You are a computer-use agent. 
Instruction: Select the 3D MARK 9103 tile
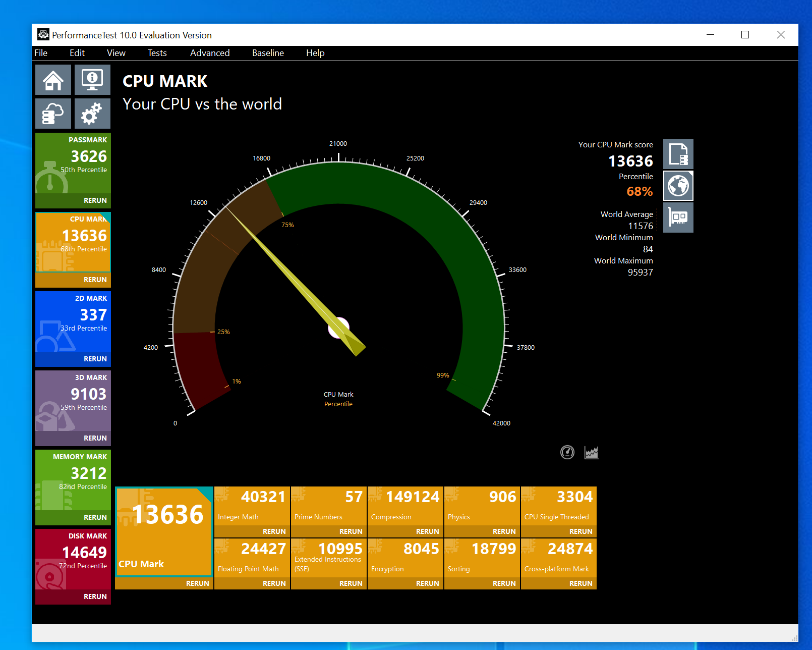click(73, 401)
